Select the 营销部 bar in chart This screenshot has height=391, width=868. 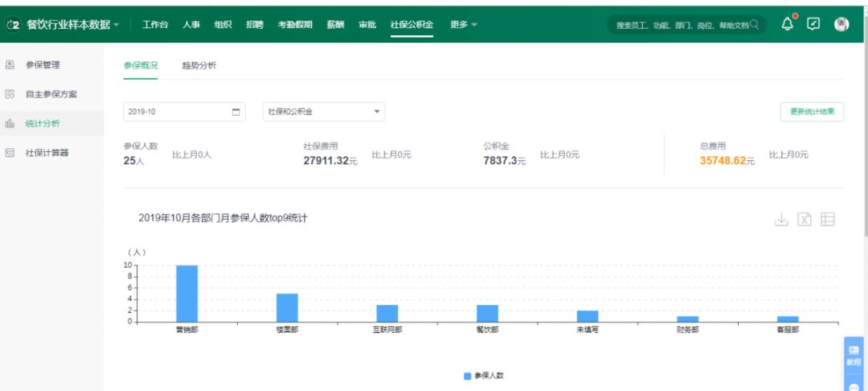click(x=187, y=294)
